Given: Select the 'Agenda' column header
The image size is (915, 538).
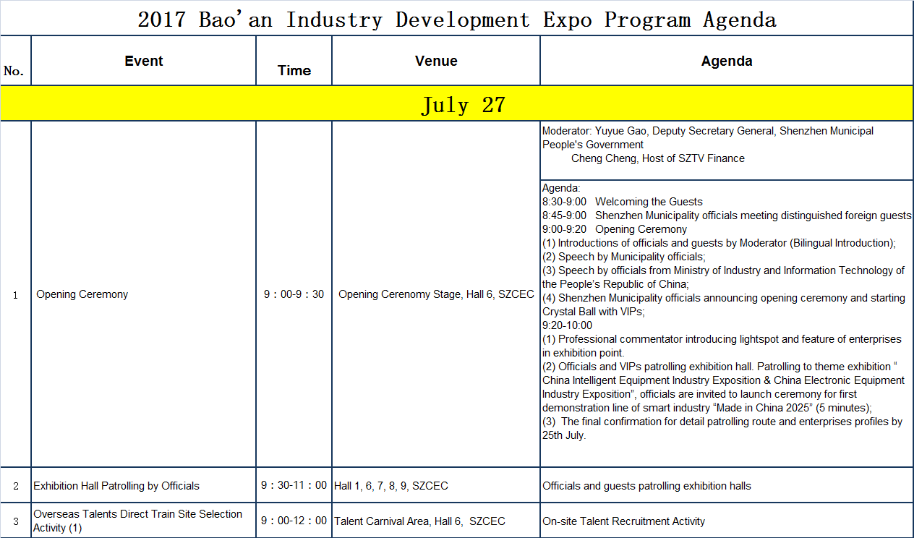Looking at the screenshot, I should point(727,61).
